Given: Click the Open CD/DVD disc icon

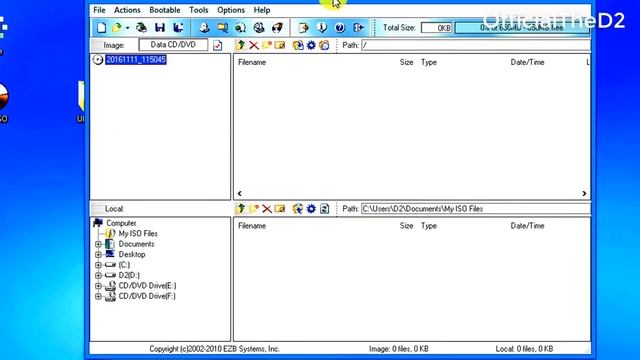Looking at the screenshot, I should coord(141,28).
